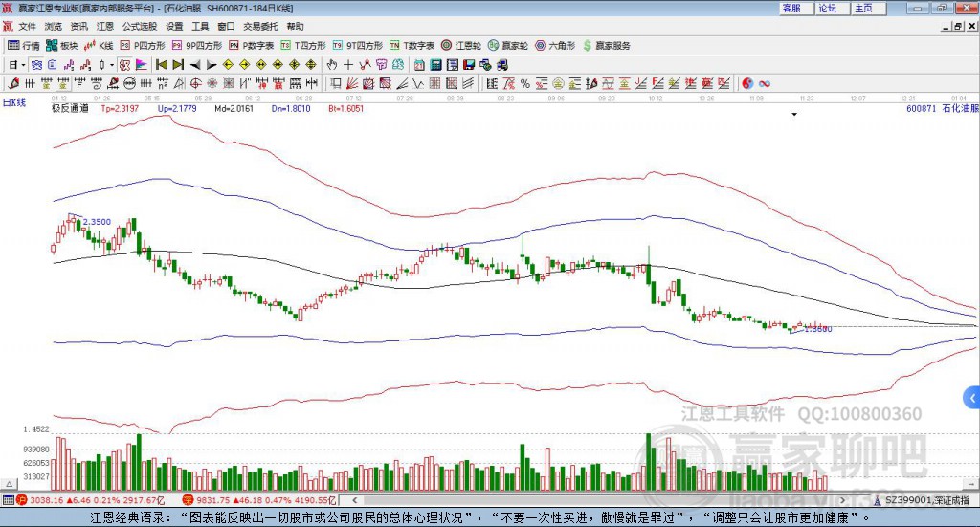Open the T数字表 tool
The image size is (980, 527).
coord(412,46)
